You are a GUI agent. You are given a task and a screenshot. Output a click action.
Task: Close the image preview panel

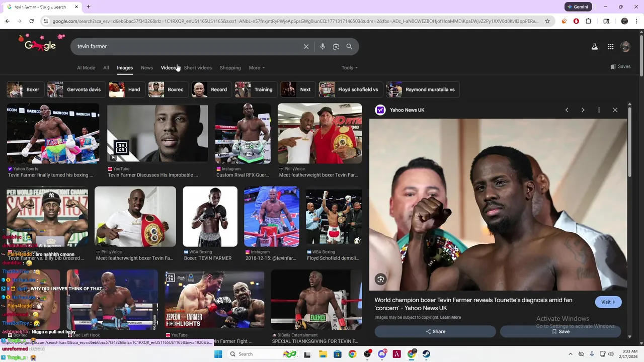(615, 110)
